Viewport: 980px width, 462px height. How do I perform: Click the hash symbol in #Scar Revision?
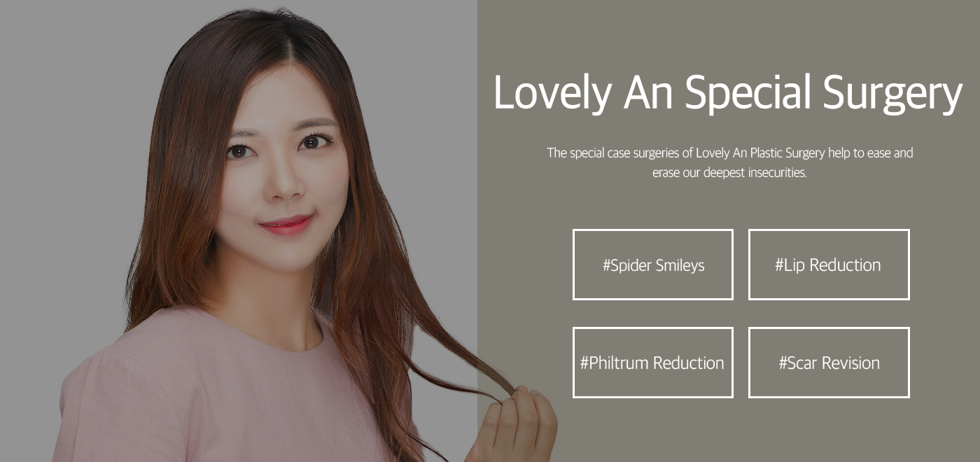click(x=783, y=363)
